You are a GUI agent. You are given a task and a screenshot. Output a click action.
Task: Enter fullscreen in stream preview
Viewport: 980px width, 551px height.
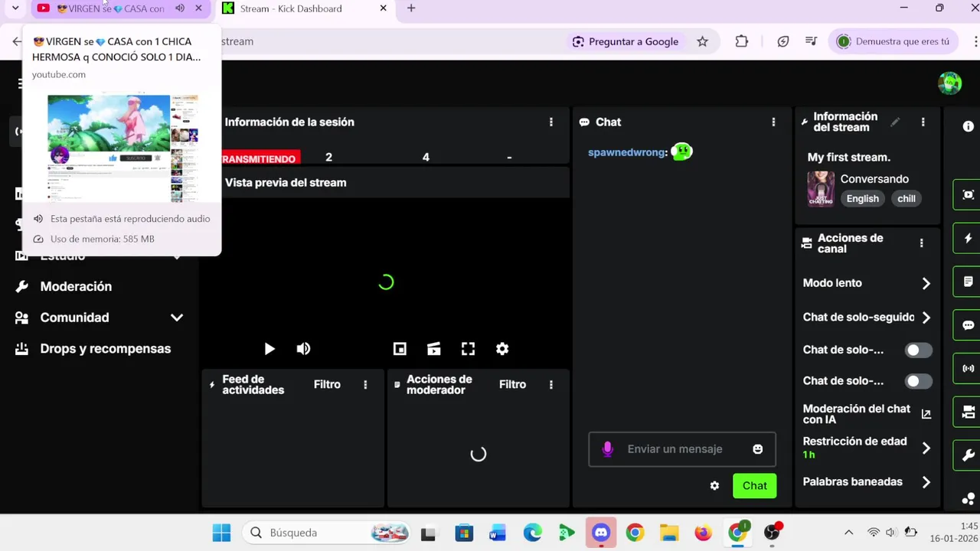tap(469, 349)
